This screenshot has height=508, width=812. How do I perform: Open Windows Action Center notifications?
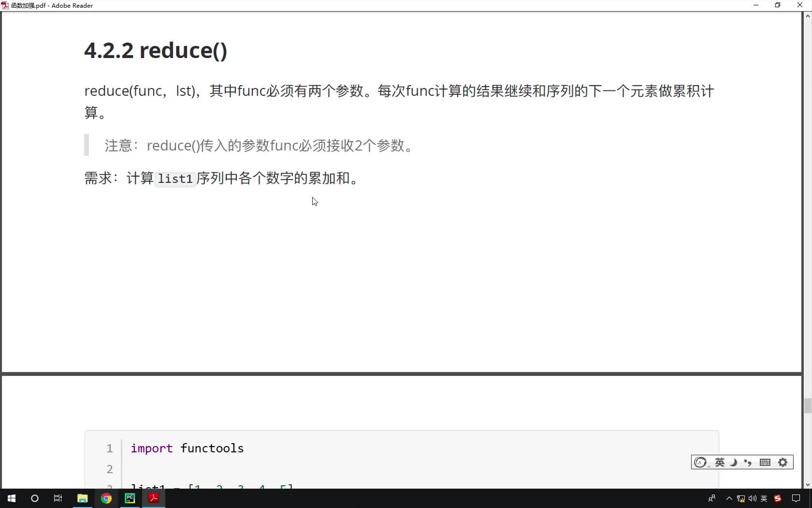click(x=796, y=498)
